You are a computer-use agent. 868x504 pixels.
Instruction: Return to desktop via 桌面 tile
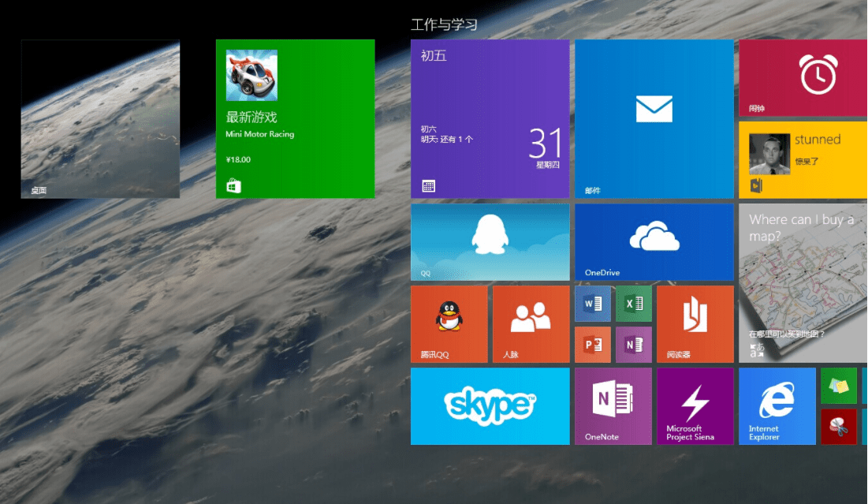pyautogui.click(x=100, y=118)
